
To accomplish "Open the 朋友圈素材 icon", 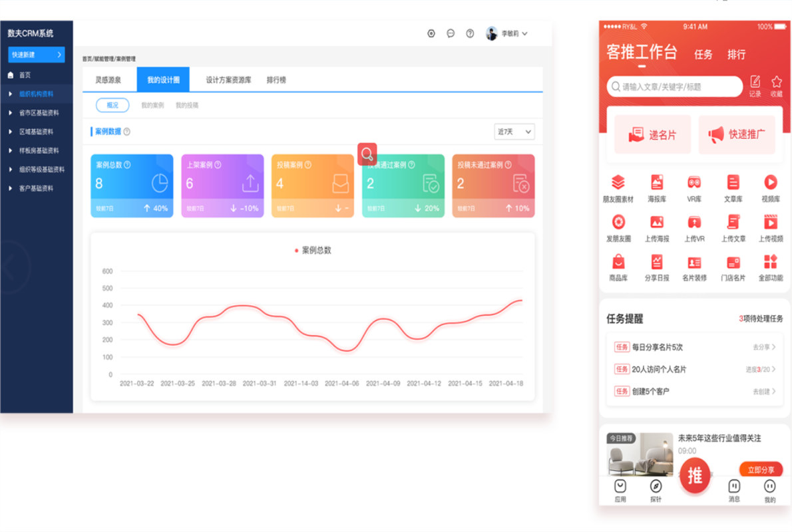I will 618,183.
